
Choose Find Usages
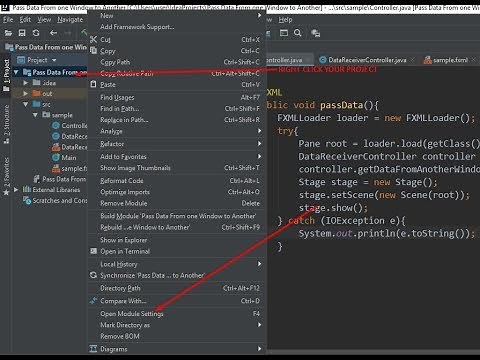[177, 97]
